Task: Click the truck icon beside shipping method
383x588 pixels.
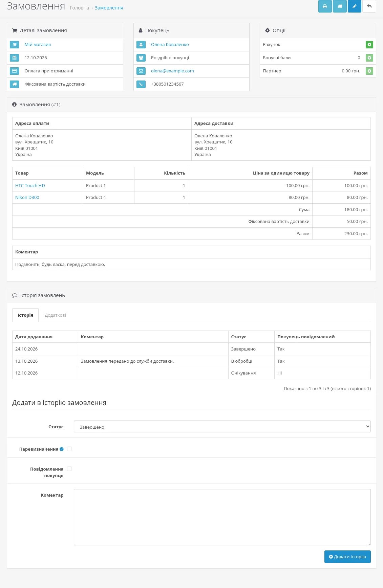Action: coord(14,84)
